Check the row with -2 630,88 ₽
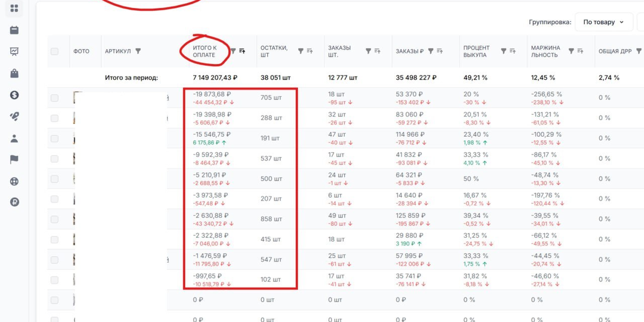Viewport: 644px width, 322px height. [x=54, y=219]
